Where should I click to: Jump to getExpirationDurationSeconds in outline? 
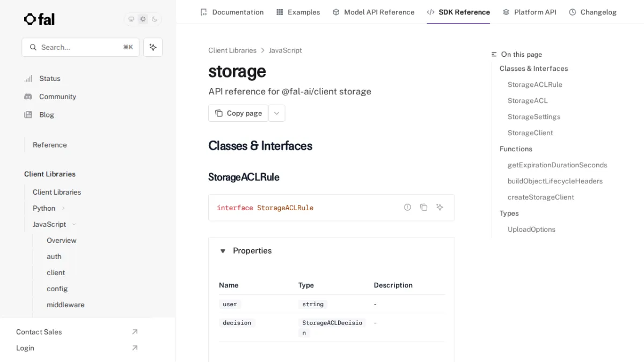[x=558, y=165]
